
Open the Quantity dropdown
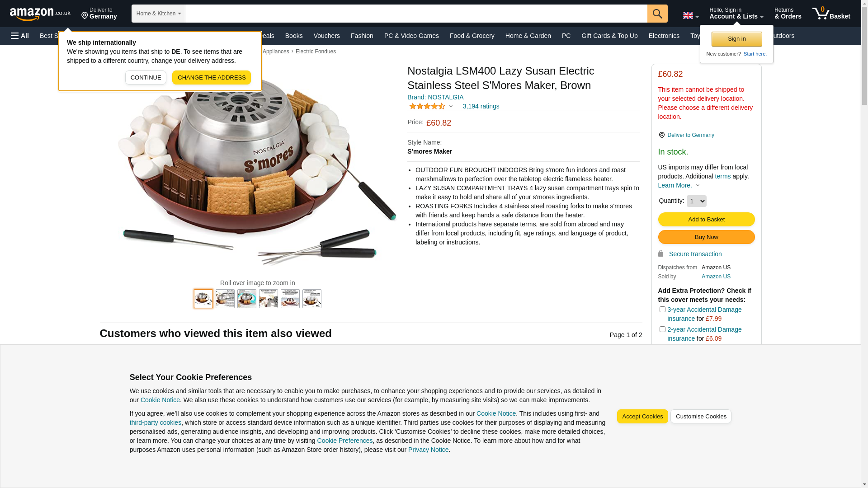click(696, 201)
